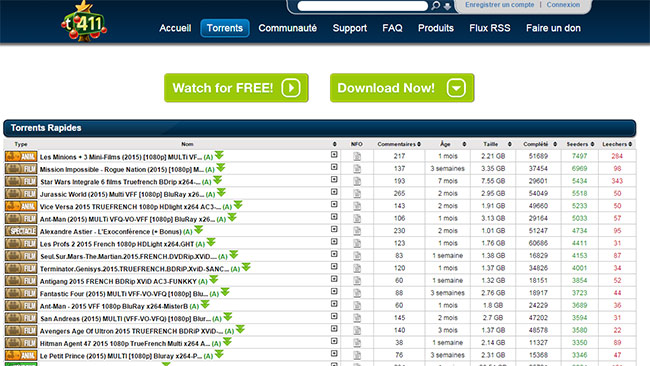Click the t411 site logo
This screenshot has height=366, width=650.
click(x=84, y=22)
